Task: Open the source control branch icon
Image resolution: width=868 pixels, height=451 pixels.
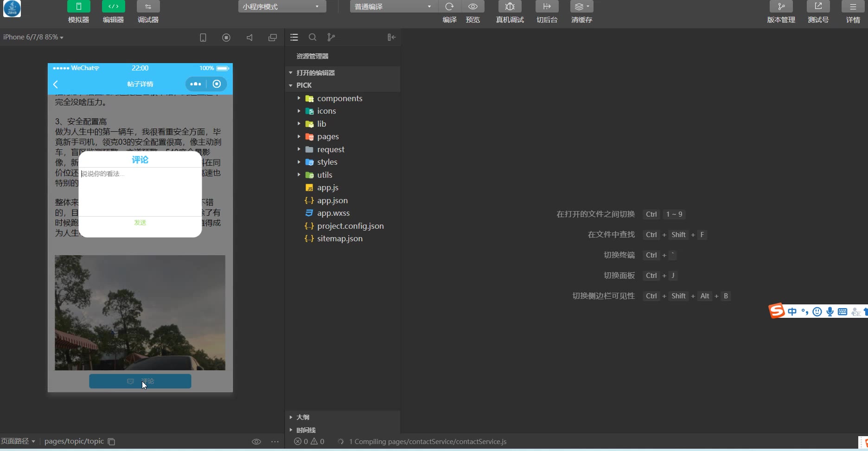Action: coord(331,37)
